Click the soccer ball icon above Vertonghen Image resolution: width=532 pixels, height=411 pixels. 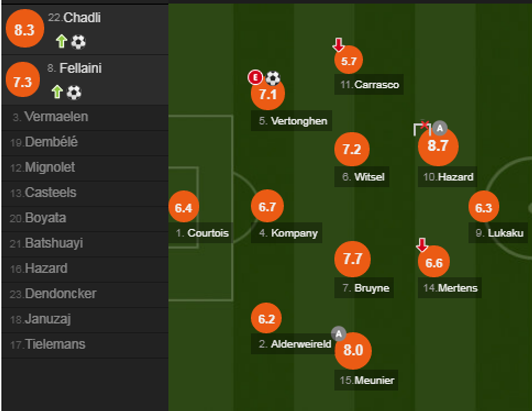(273, 79)
